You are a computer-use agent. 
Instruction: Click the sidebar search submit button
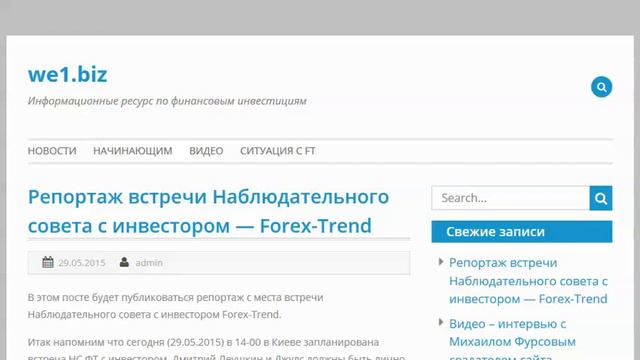click(x=601, y=198)
